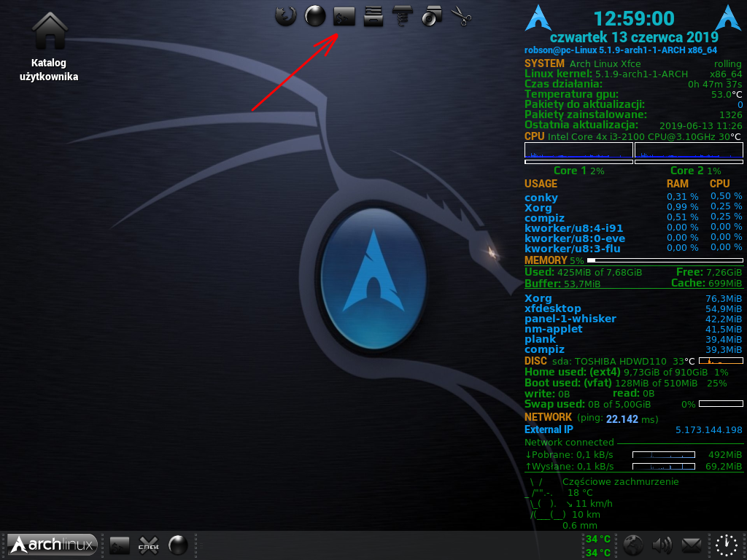Click the DISC sda TOSHIBA HDWD110 line
The image size is (747, 560).
(610, 361)
